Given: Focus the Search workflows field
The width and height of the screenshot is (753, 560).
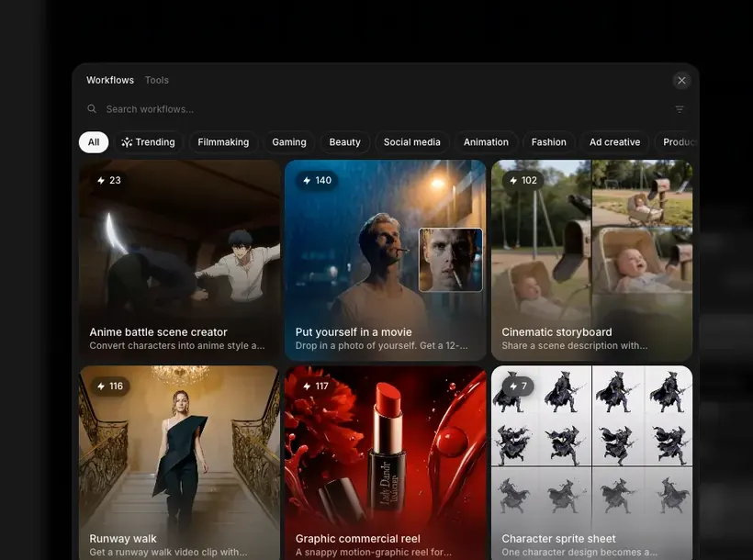Looking at the screenshot, I should pyautogui.click(x=384, y=109).
